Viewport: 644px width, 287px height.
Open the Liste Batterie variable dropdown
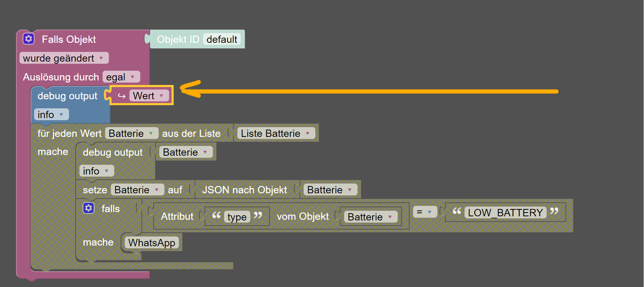click(x=276, y=133)
